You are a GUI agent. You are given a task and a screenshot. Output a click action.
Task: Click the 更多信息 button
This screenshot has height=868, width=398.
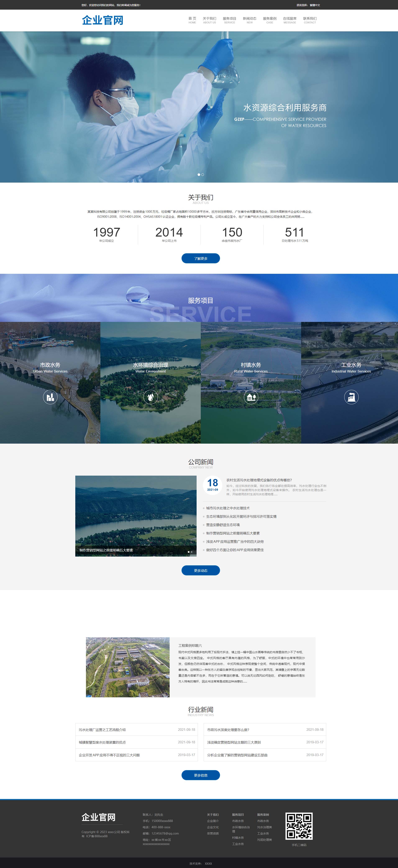[x=201, y=775]
